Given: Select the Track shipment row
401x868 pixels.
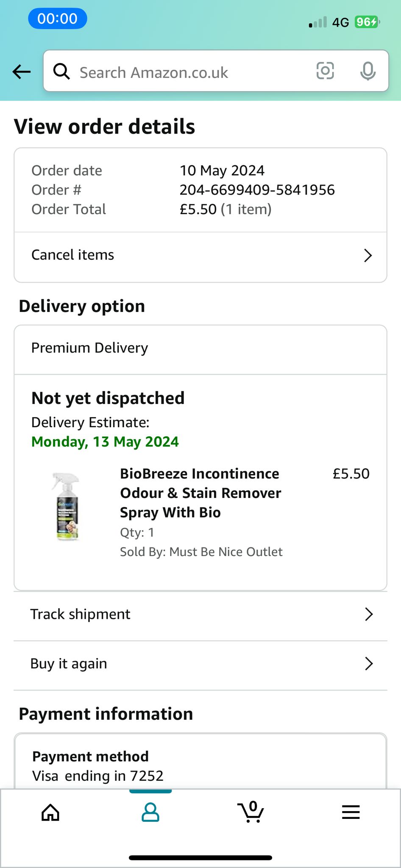Looking at the screenshot, I should 200,615.
